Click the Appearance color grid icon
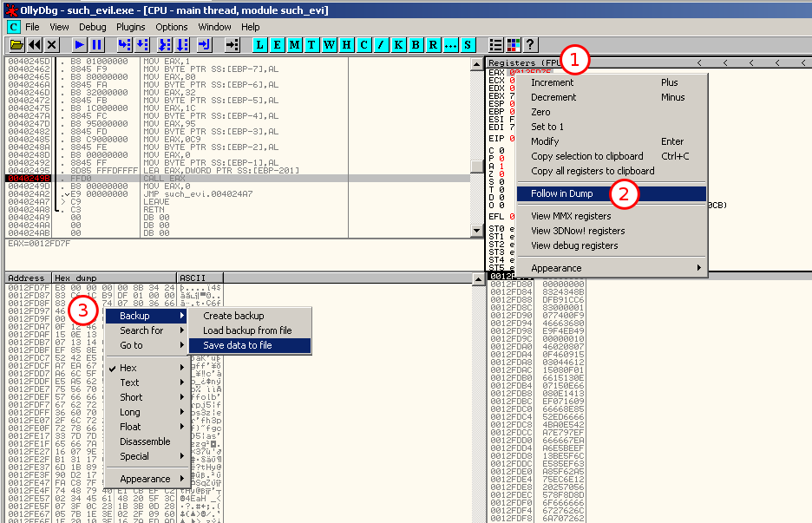This screenshot has width=812, height=523. [513, 44]
